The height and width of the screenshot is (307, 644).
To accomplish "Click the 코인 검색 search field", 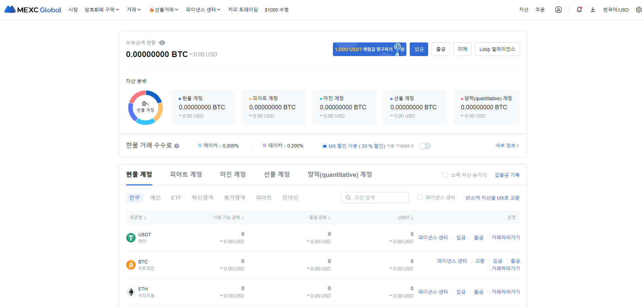I will (375, 198).
